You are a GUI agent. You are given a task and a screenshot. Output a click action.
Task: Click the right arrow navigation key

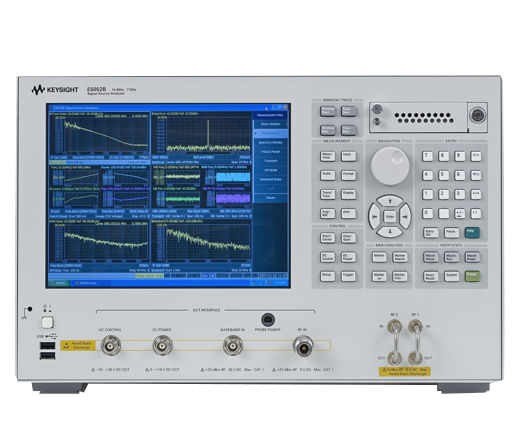click(x=405, y=216)
